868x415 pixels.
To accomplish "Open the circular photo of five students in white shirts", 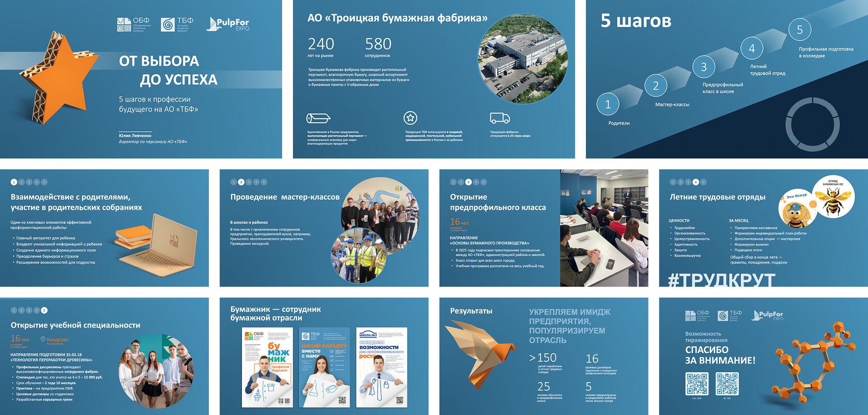I will click(x=157, y=372).
